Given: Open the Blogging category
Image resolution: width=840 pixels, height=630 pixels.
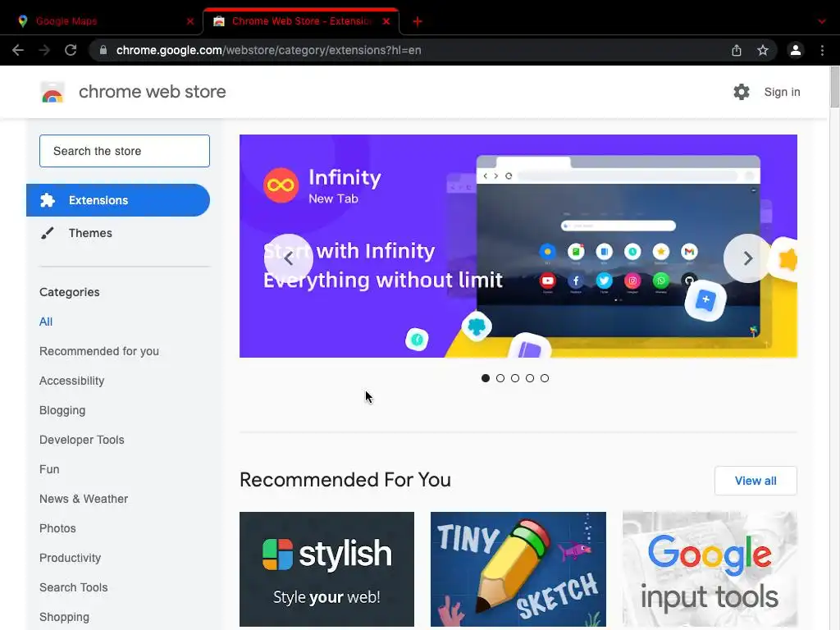Looking at the screenshot, I should (x=62, y=410).
